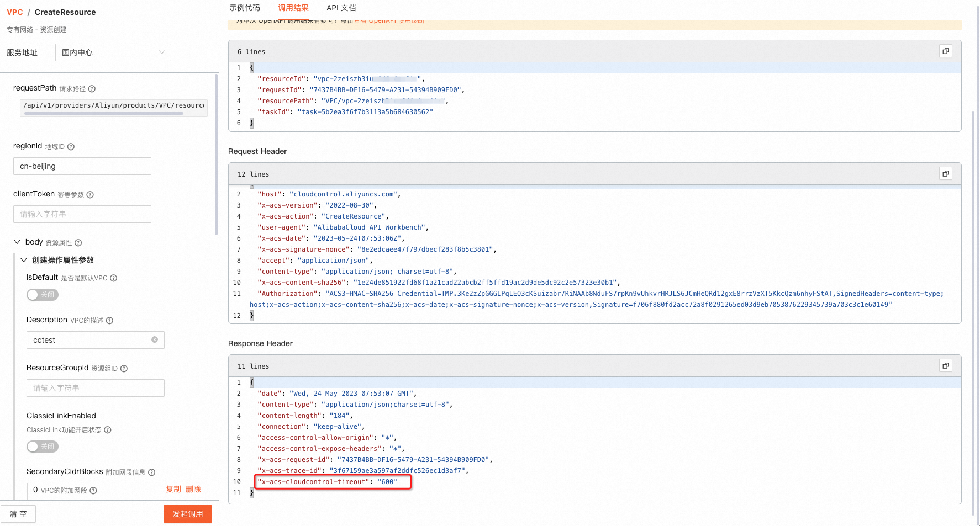Switch to the API 文档 tab
Viewport: 980px width, 526px height.
341,8
